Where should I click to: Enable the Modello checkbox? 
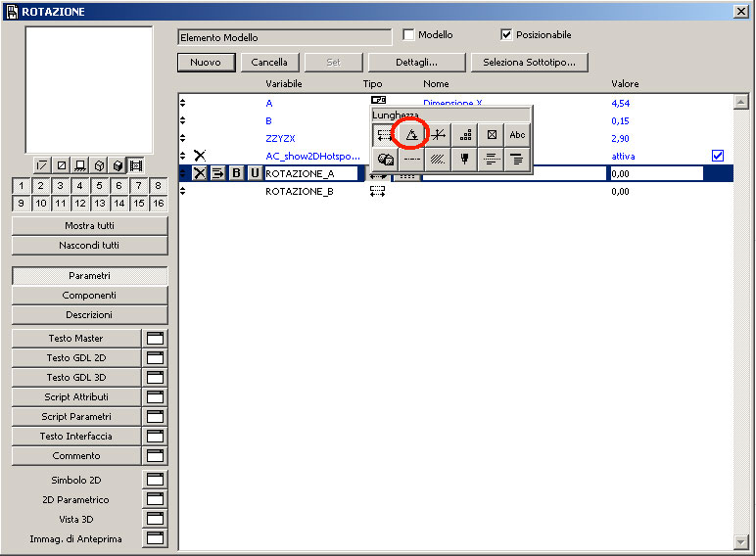409,35
